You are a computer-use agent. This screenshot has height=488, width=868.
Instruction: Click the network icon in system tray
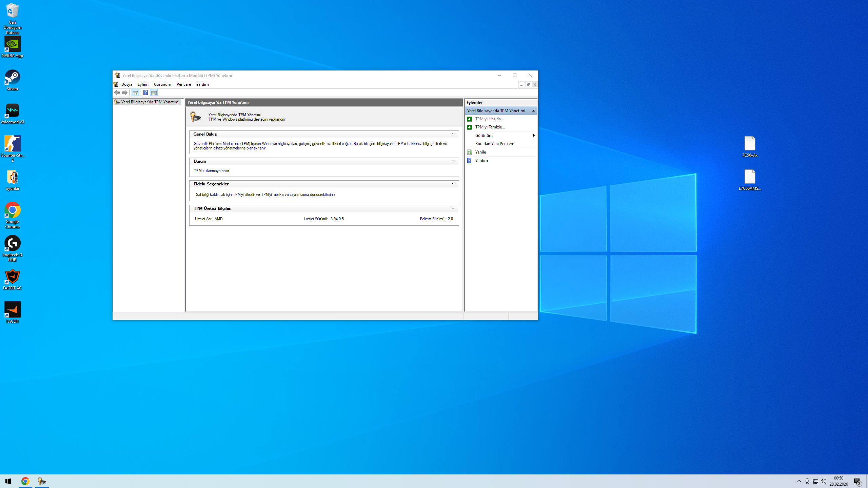click(815, 481)
